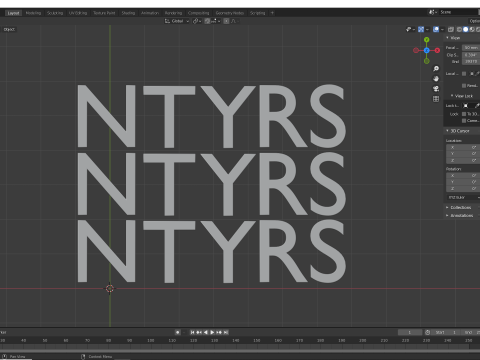
Task: Jump to the first frame
Action: point(192,332)
